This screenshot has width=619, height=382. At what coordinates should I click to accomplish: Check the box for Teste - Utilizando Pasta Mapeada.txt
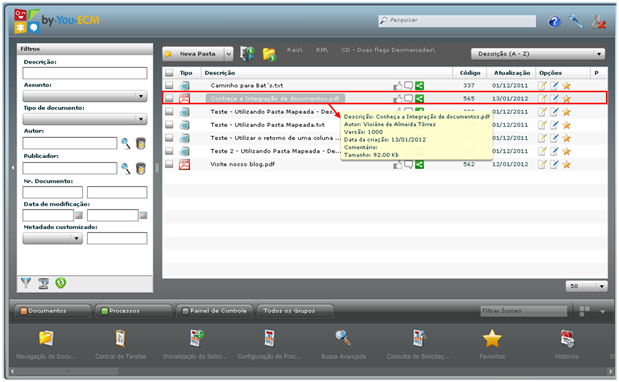tap(169, 125)
